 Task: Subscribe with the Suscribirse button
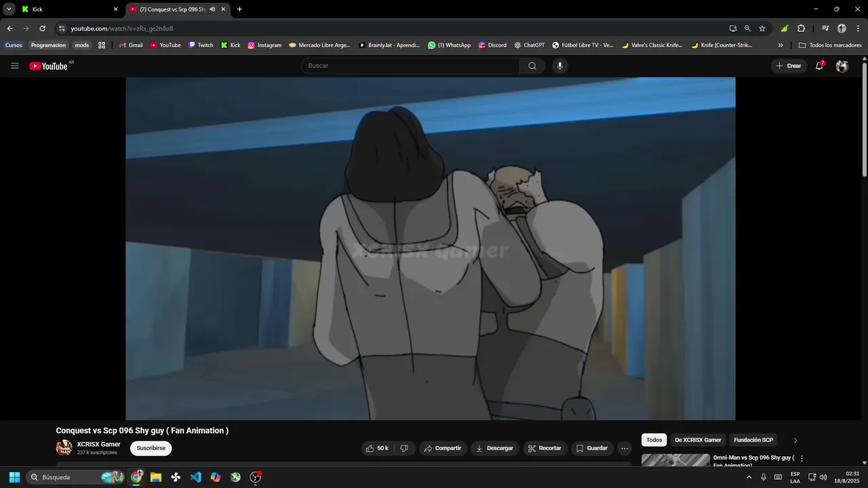tap(151, 448)
